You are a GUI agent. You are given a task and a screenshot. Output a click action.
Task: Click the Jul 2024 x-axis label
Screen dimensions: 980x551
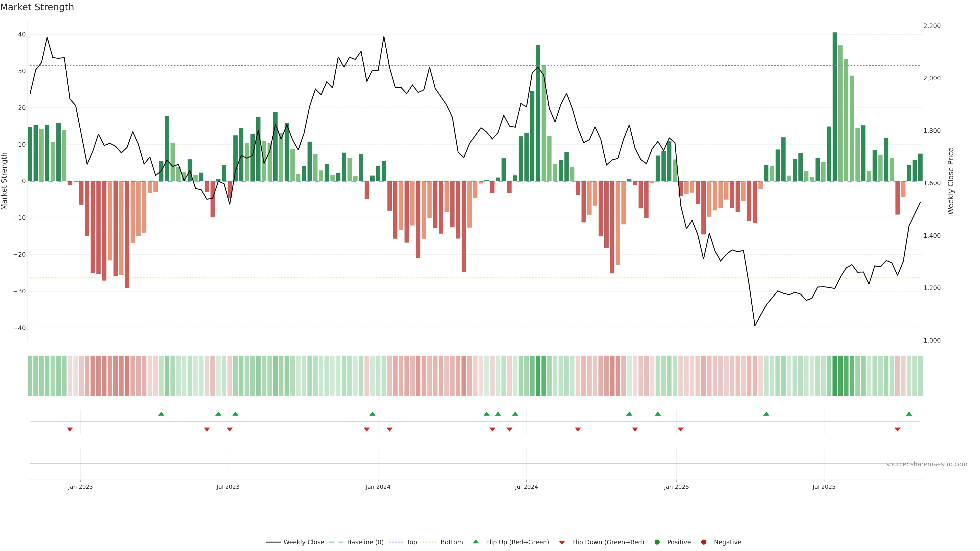click(x=526, y=487)
